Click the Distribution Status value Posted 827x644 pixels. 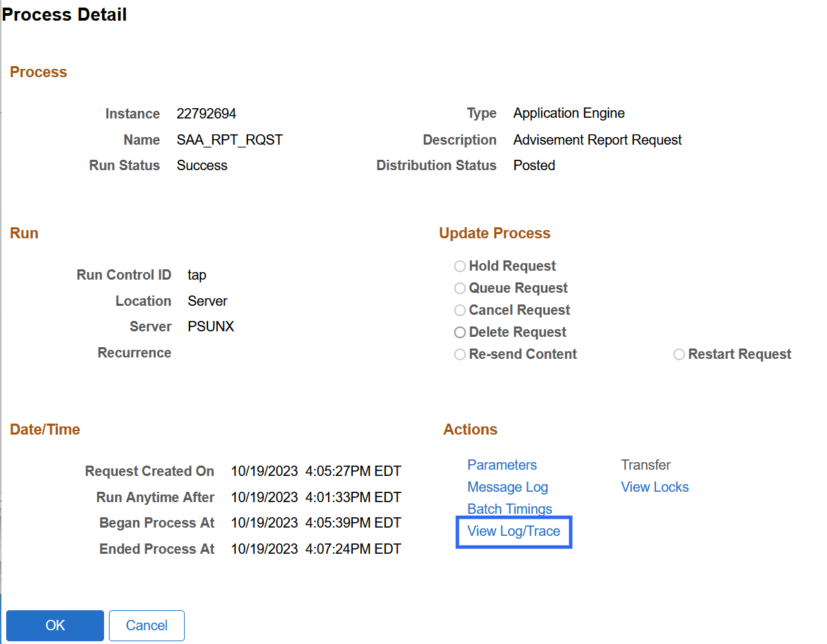(534, 165)
